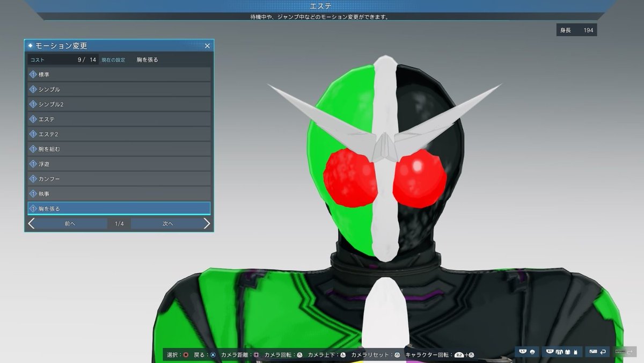The image size is (644, 363).
Task: Click the カメラ上下 stick icon
Action: tap(343, 355)
